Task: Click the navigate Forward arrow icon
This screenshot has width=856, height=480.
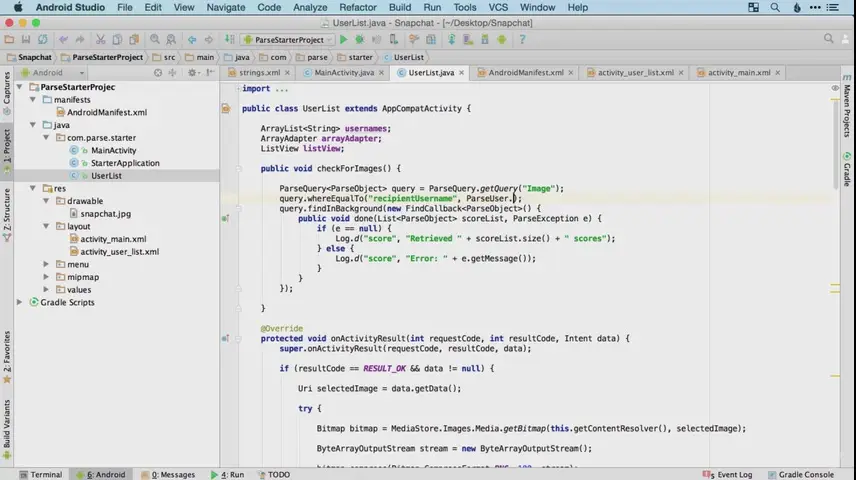Action: click(x=209, y=39)
